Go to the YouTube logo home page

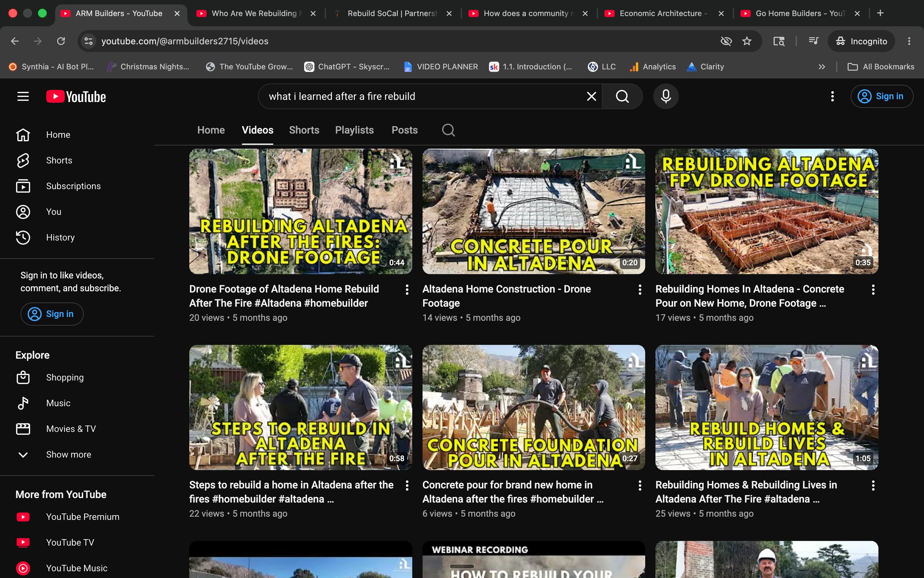tap(76, 96)
